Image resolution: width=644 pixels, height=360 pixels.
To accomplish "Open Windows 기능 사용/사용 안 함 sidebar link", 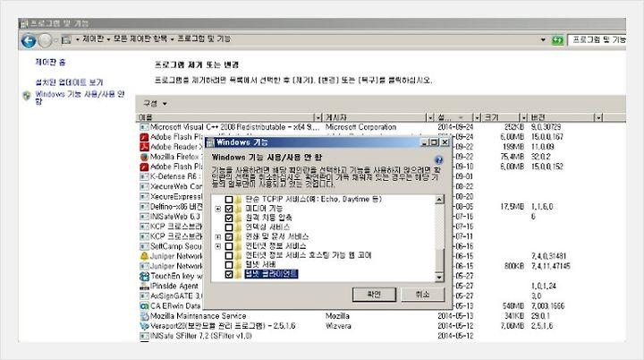I will point(80,98).
